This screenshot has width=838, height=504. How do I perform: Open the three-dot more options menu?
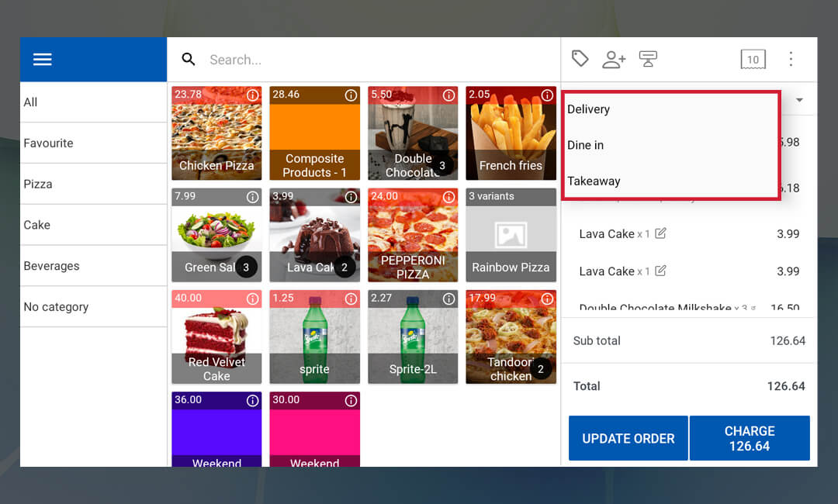pyautogui.click(x=791, y=59)
